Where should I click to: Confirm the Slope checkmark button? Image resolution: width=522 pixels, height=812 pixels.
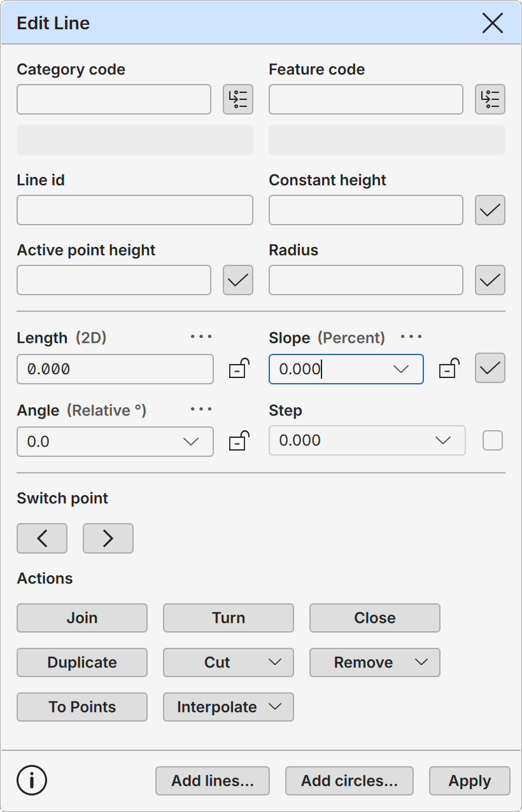pyautogui.click(x=490, y=368)
